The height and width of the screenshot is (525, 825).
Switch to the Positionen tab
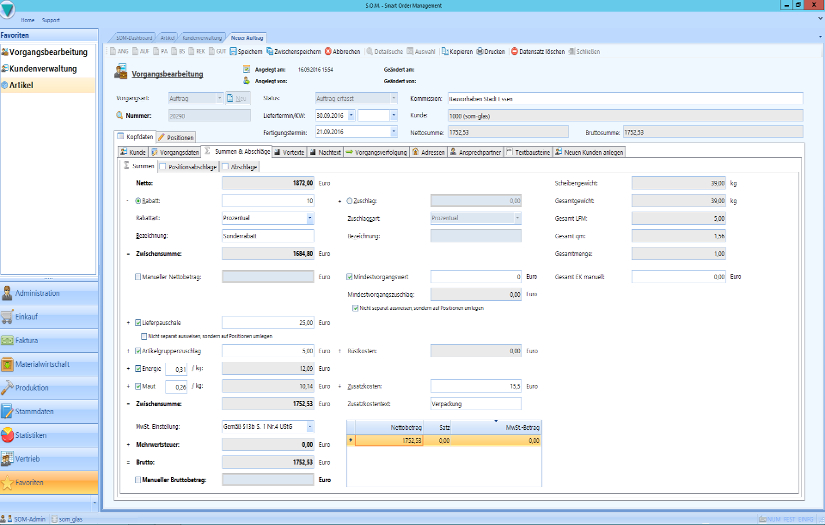tap(176, 137)
